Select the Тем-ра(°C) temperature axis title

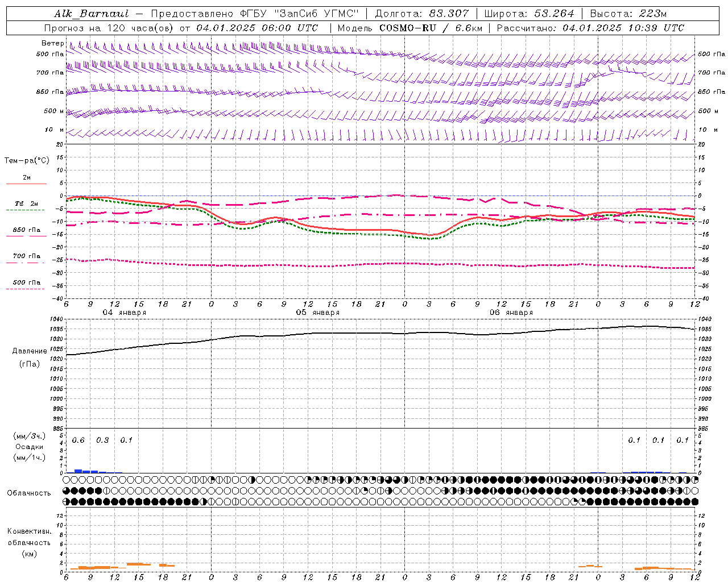point(27,161)
